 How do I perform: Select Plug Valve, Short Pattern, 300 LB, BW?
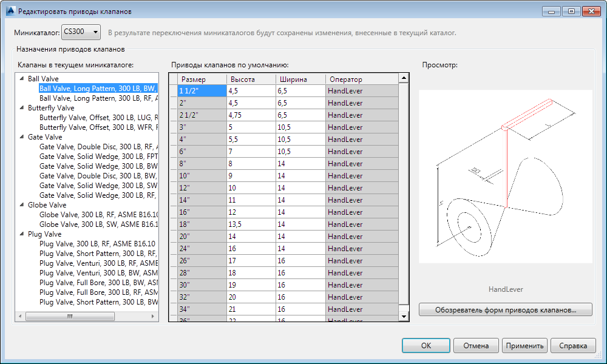99,302
